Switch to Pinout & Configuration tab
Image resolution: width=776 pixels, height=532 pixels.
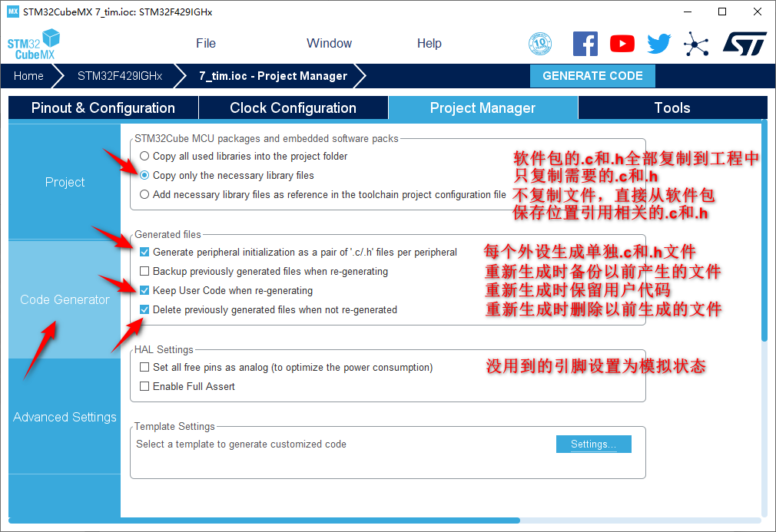coord(103,108)
